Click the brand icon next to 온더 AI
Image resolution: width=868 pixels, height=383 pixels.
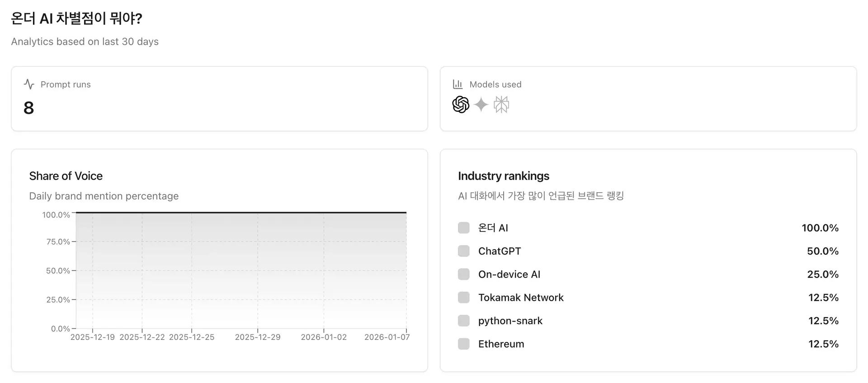[x=464, y=227]
